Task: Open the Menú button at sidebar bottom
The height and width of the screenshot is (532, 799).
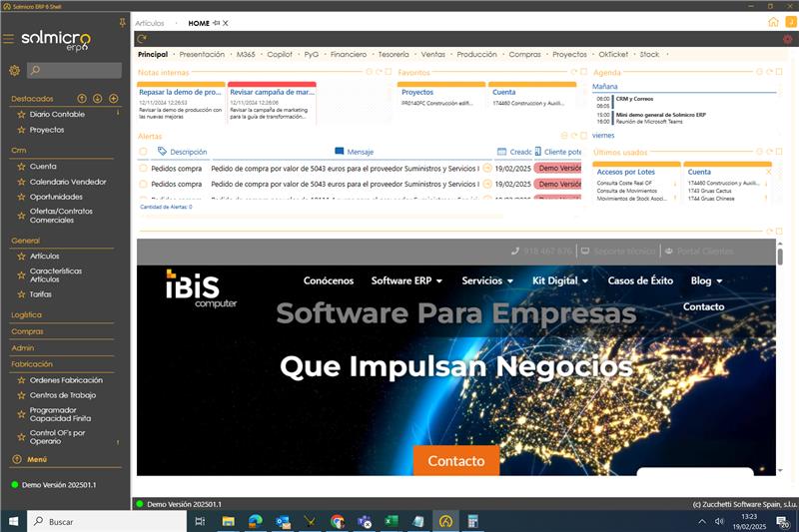Action: (x=37, y=459)
